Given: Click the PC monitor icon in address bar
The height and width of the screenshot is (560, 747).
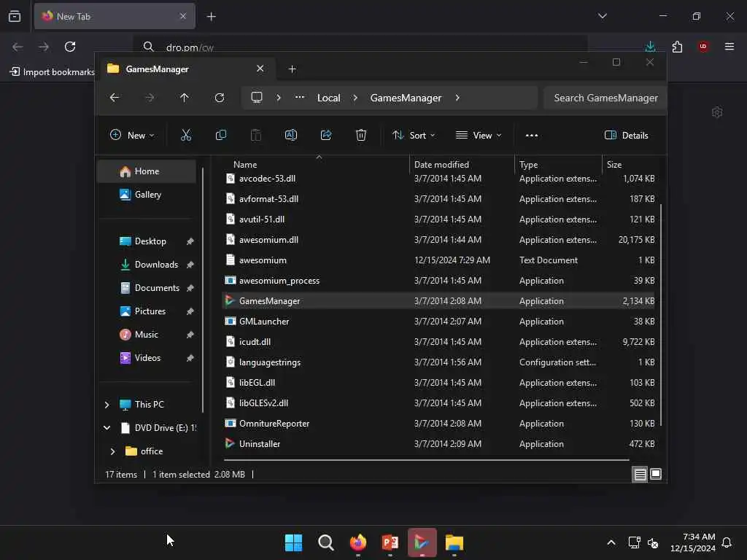Looking at the screenshot, I should [x=257, y=98].
